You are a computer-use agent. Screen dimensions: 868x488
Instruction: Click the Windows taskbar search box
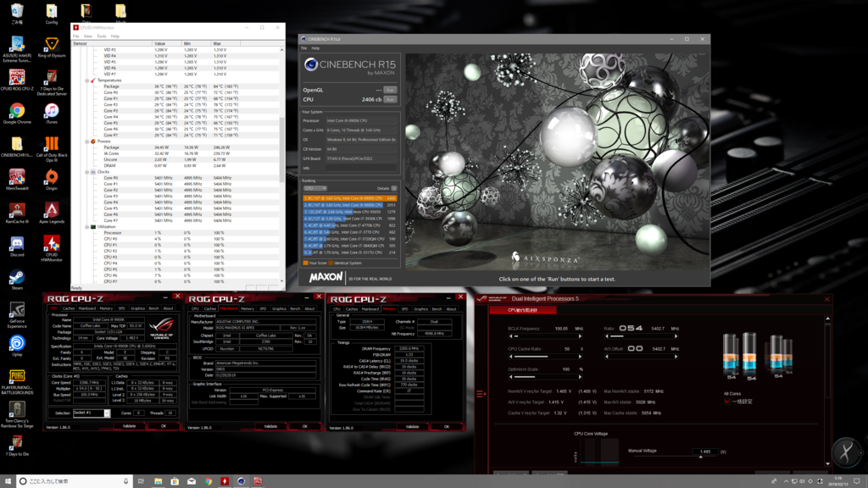(74, 481)
